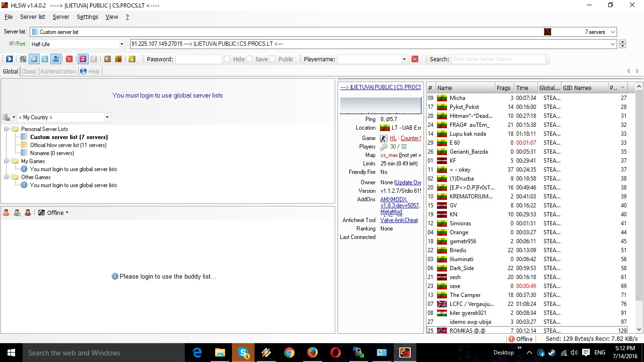Screen dimensions: 644x362
Task: Click the IP/Port stepper up arrow
Action: [x=622, y=42]
